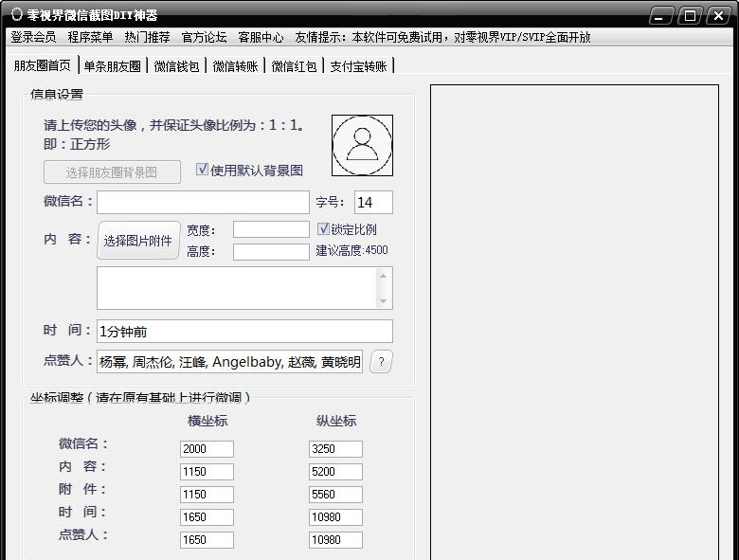Click the 点赞人 names input field

(x=229, y=362)
